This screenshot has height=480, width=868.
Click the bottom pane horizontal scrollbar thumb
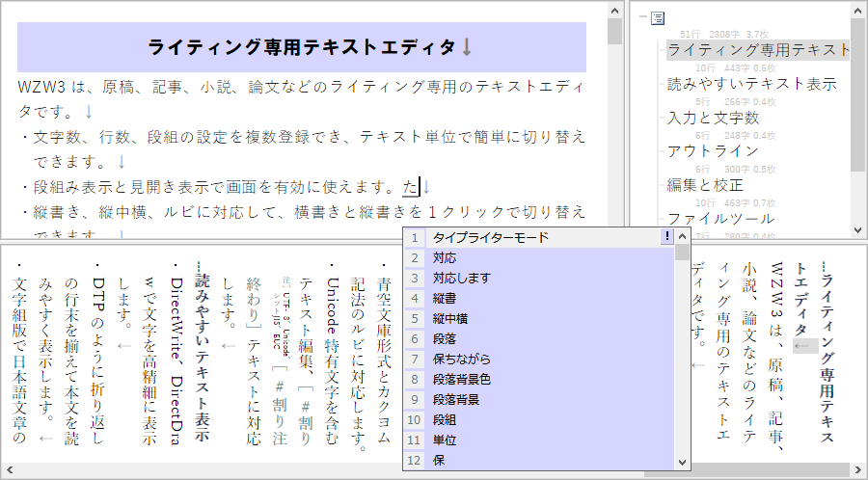(x=746, y=470)
